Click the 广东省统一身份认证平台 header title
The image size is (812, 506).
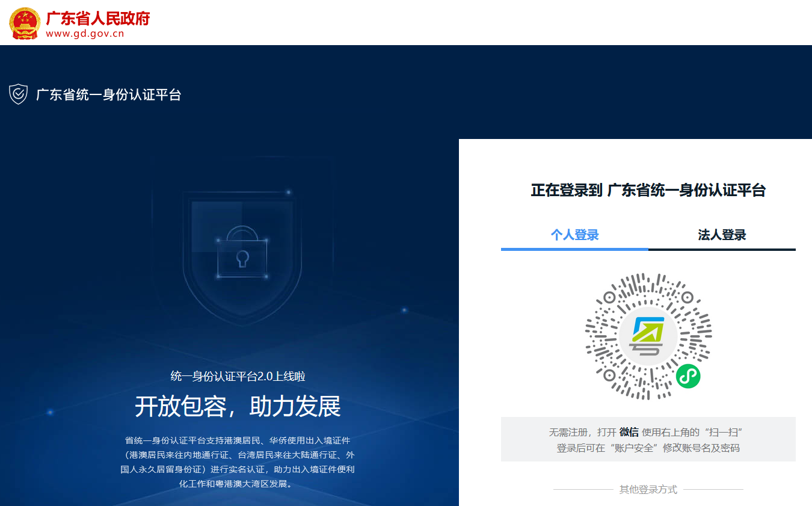point(108,94)
